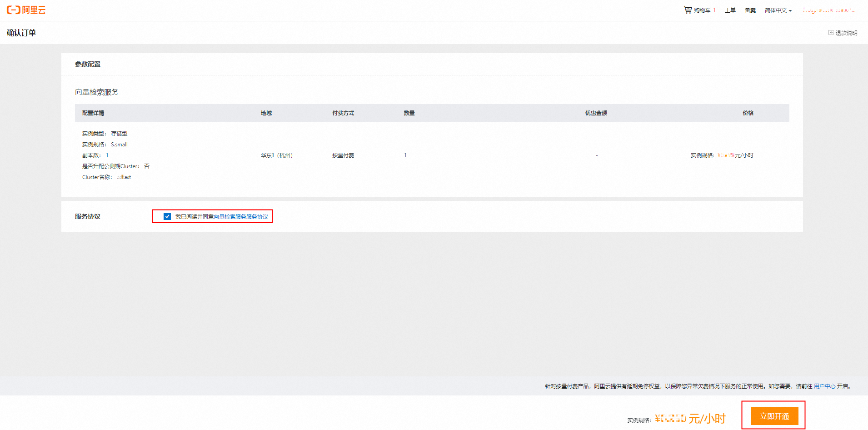
Task: Open the 向量检索服务服务协议 link
Action: coord(241,216)
